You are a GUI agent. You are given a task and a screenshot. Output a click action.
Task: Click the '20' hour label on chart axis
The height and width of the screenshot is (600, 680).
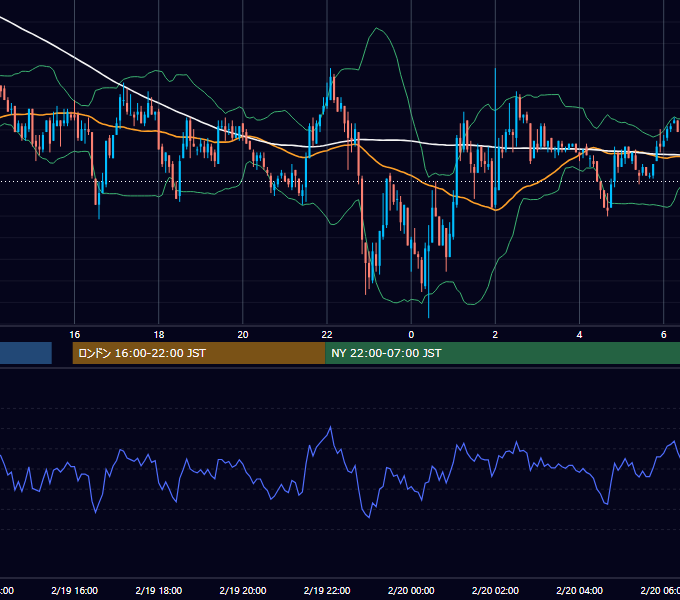click(x=243, y=334)
